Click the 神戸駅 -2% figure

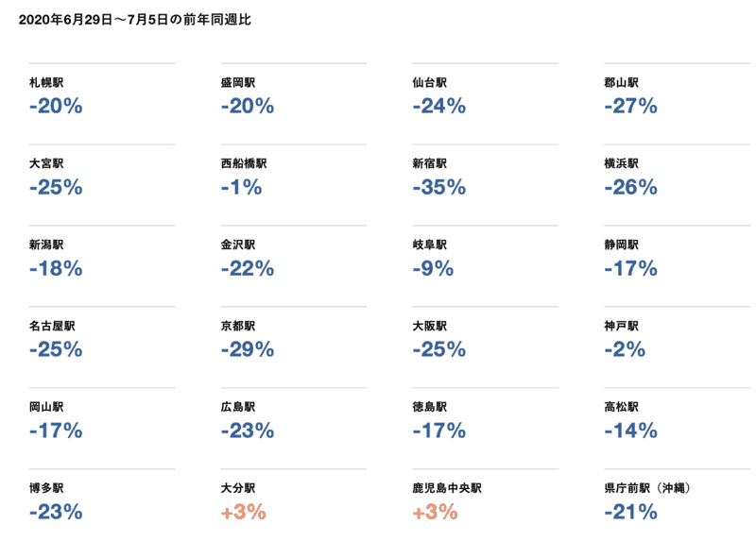(625, 349)
